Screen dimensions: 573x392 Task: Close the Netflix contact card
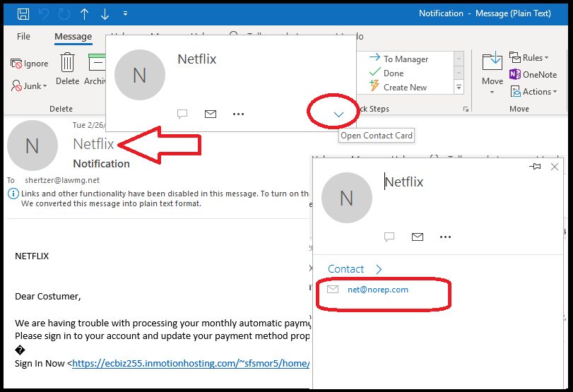click(555, 167)
